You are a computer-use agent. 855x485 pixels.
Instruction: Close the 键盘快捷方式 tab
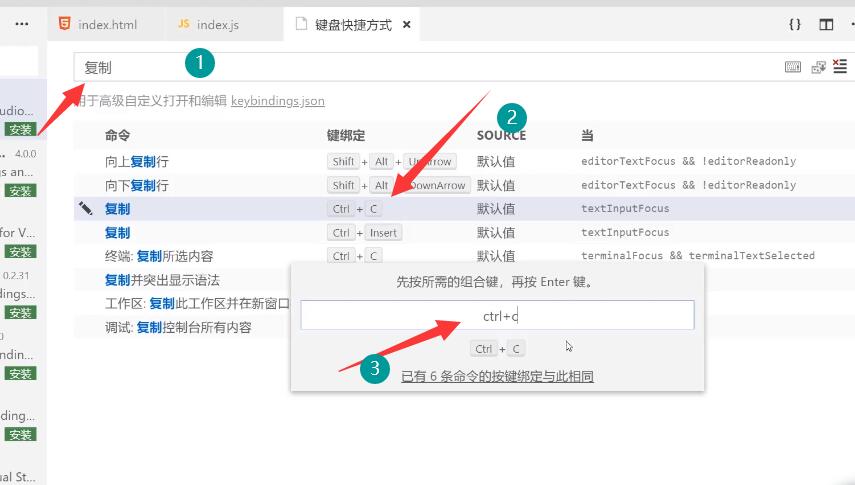pyautogui.click(x=406, y=25)
